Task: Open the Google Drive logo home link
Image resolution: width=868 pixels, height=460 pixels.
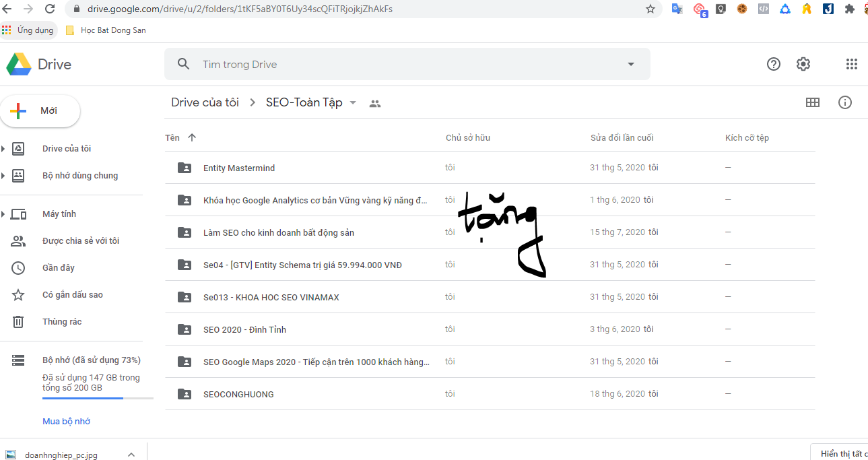Action: pos(38,65)
